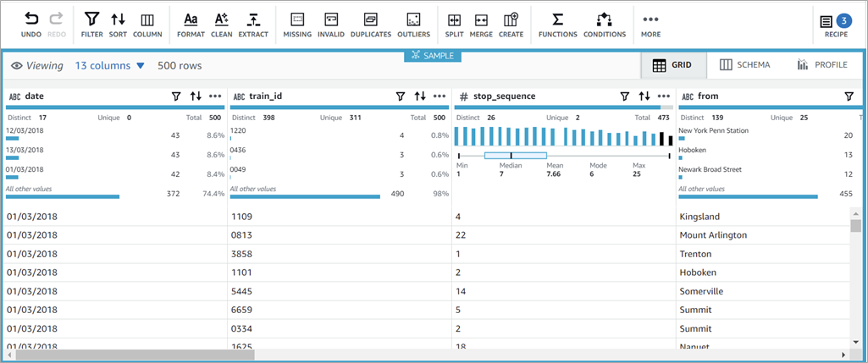Viewport: 868px width, 363px height.
Task: Open stop_sequence column options ellipsis
Action: tap(664, 96)
